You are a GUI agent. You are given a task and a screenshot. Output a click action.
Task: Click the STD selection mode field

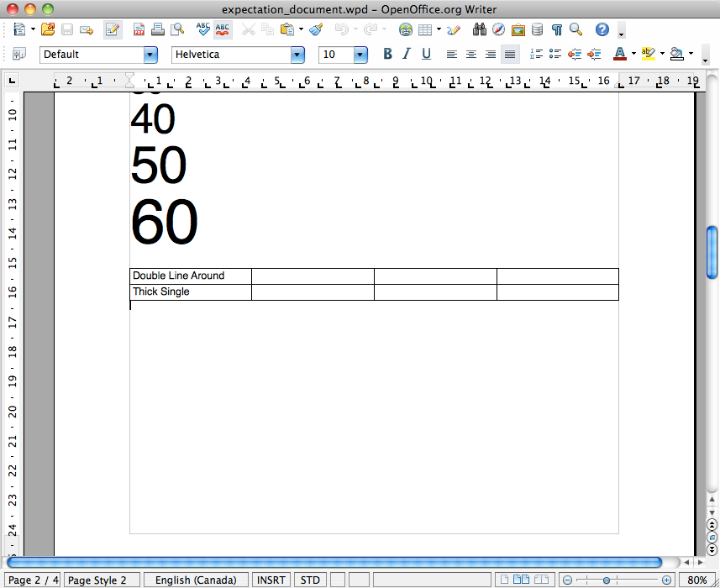pyautogui.click(x=310, y=580)
